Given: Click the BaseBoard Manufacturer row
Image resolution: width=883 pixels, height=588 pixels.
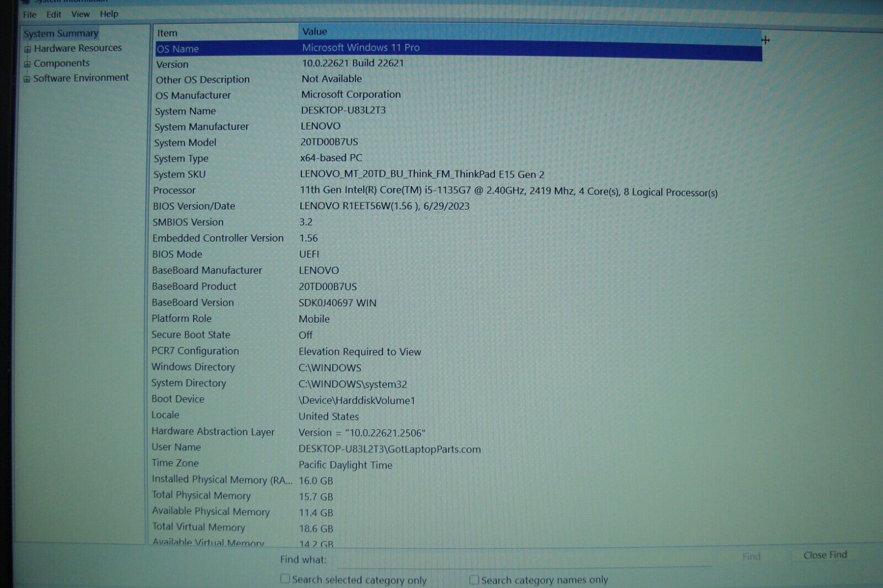Looking at the screenshot, I should tap(458, 270).
